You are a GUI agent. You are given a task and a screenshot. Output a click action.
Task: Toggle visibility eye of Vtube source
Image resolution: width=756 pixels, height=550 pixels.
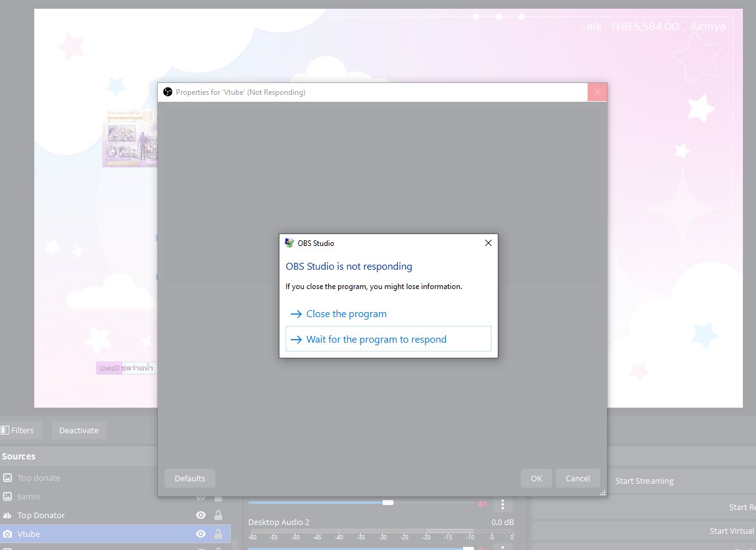201,534
